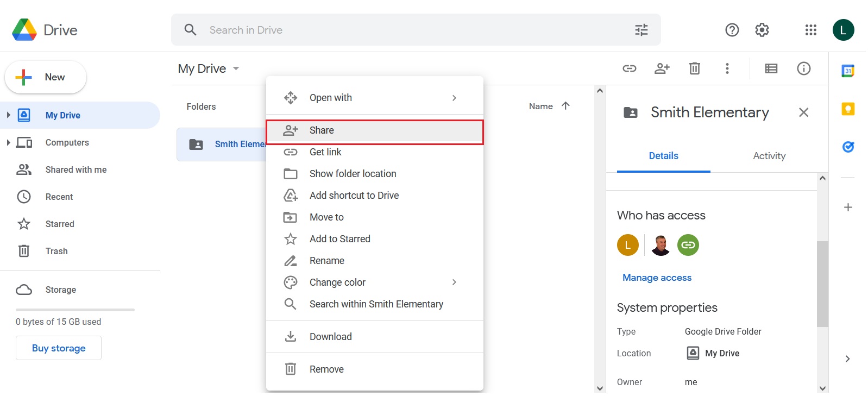The image size is (868, 415).
Task: Get add-ons plus icon
Action: 848,207
